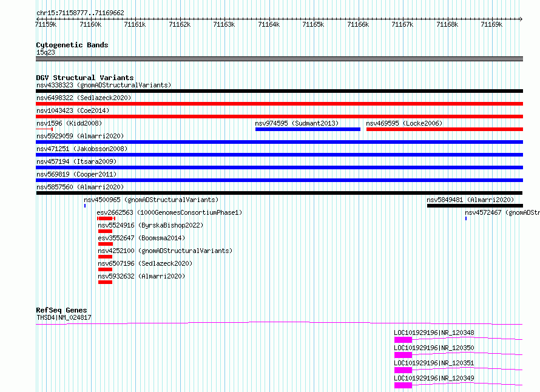The image size is (540, 392).
Task: Select the nsv5849481 Almarri2020 label
Action: [470, 200]
